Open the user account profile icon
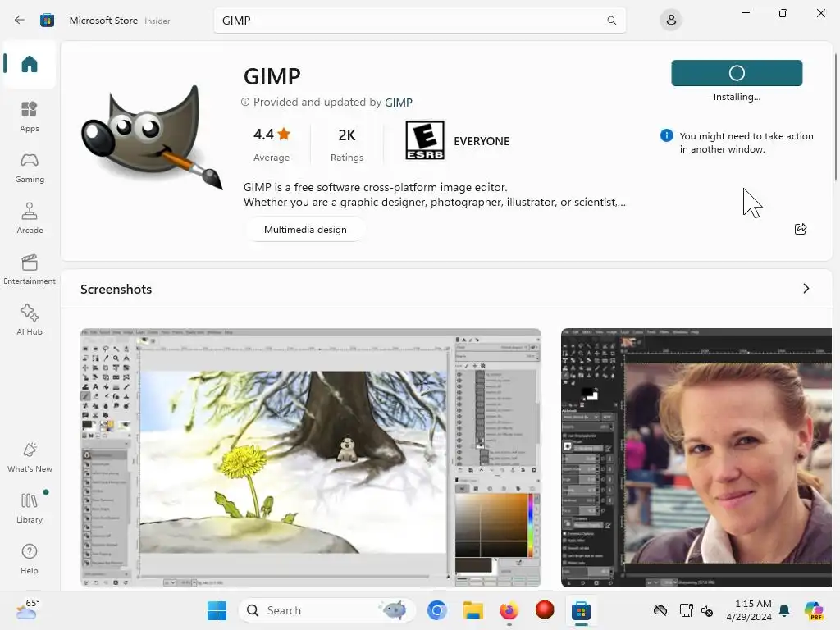This screenshot has height=630, width=840. pyautogui.click(x=671, y=21)
